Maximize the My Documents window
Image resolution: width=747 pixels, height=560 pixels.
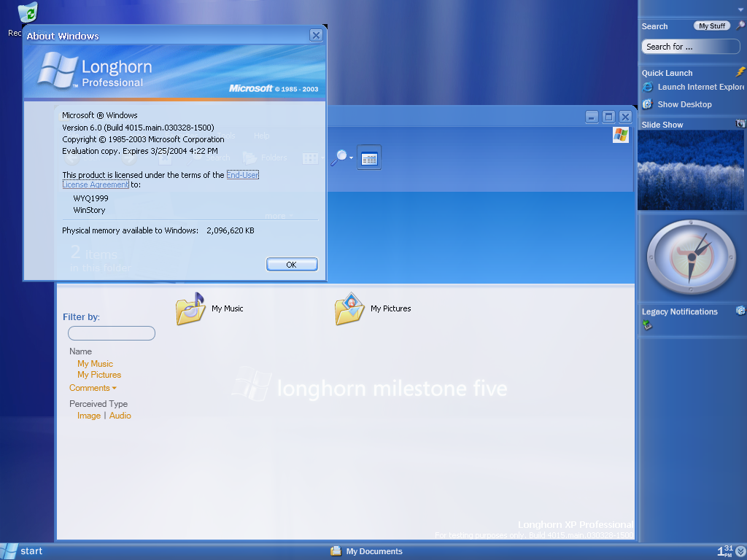pyautogui.click(x=608, y=117)
